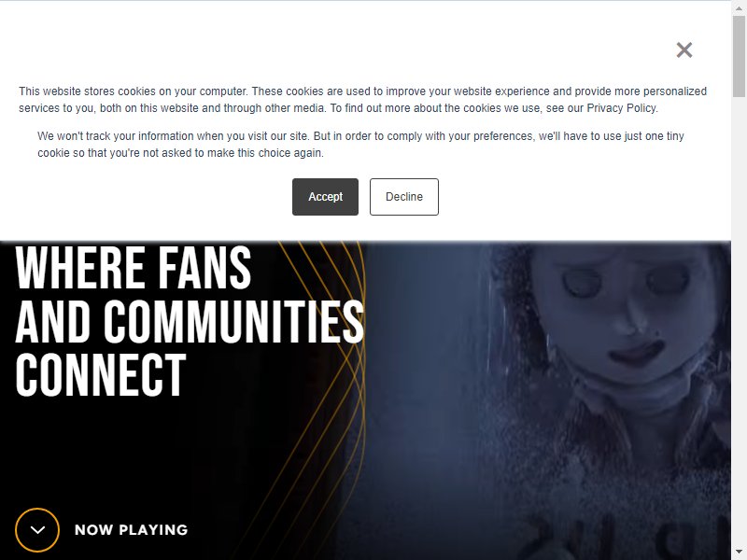Dismiss the cookie banner with the X icon
The image size is (747, 560).
pos(684,49)
